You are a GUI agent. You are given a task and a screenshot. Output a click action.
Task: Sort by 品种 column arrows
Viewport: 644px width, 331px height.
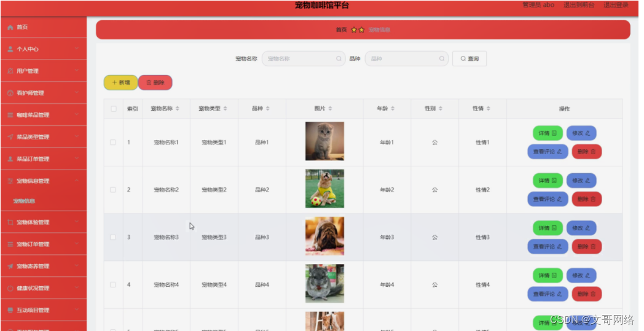click(x=268, y=109)
